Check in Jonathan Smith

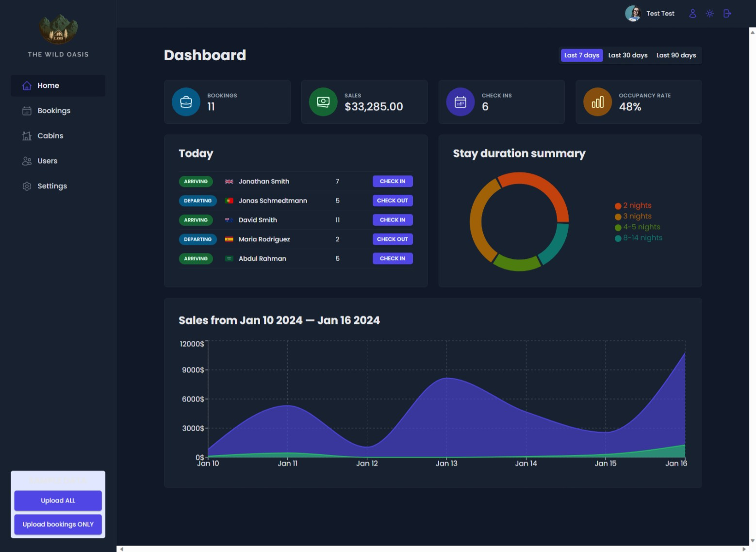click(392, 182)
